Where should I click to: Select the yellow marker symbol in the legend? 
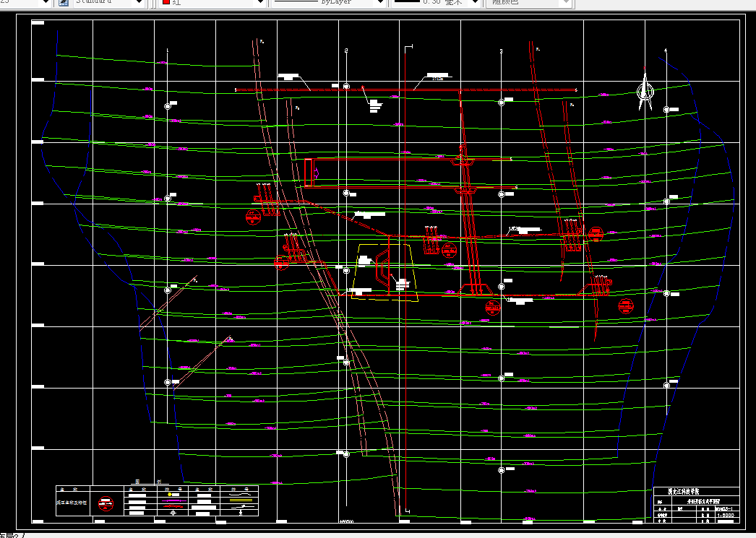169,494
